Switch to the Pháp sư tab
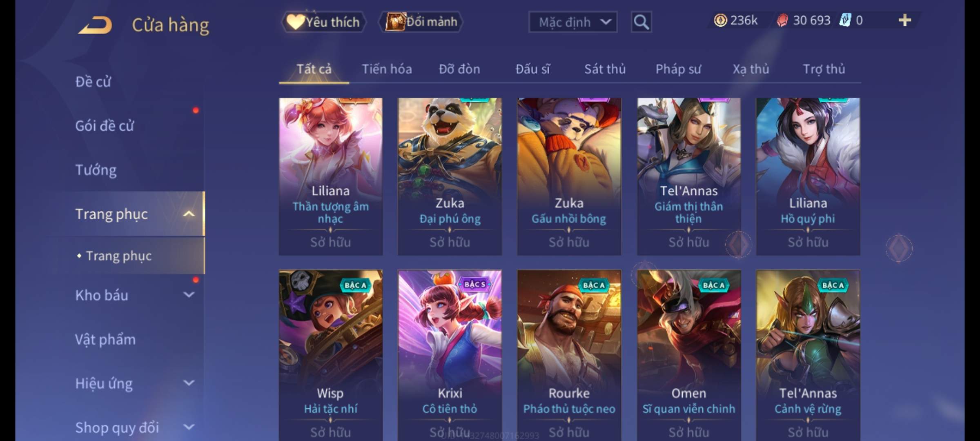 pyautogui.click(x=678, y=69)
